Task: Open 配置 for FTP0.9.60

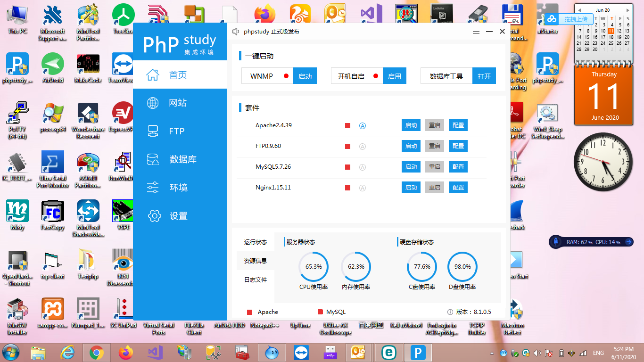Action: pyautogui.click(x=458, y=146)
